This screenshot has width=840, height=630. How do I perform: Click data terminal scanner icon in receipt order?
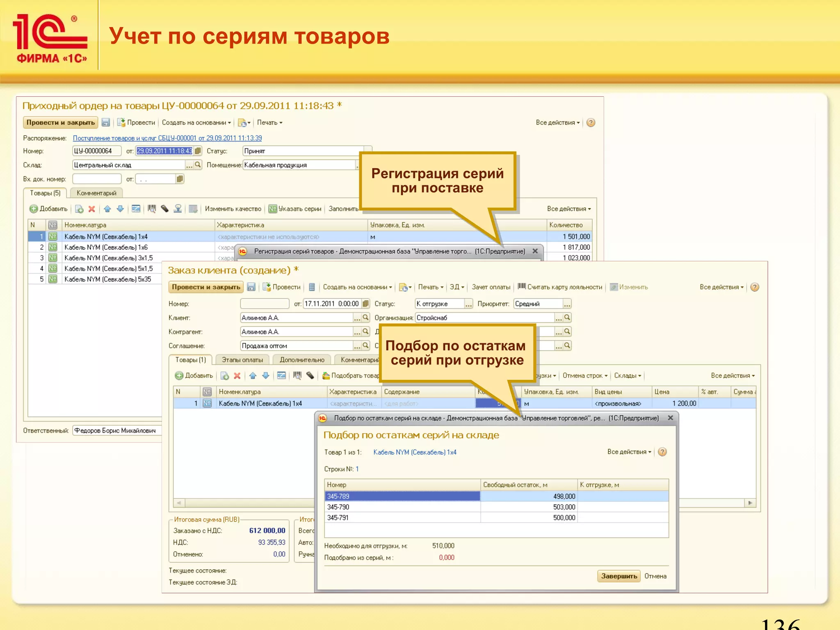(x=165, y=209)
